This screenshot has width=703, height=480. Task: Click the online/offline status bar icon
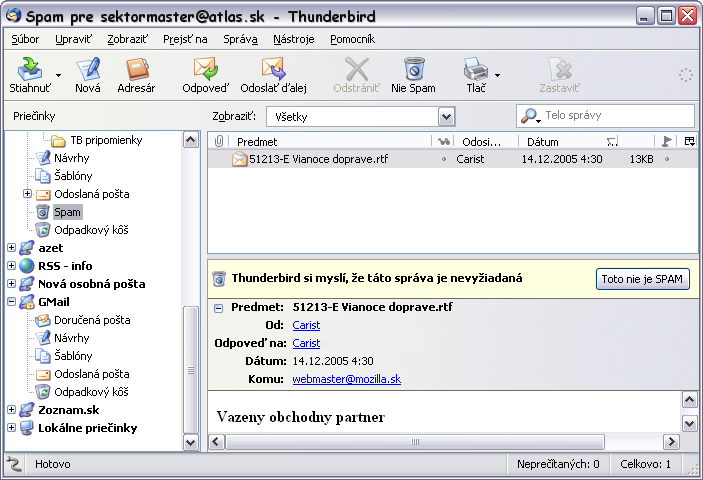pyautogui.click(x=14, y=464)
